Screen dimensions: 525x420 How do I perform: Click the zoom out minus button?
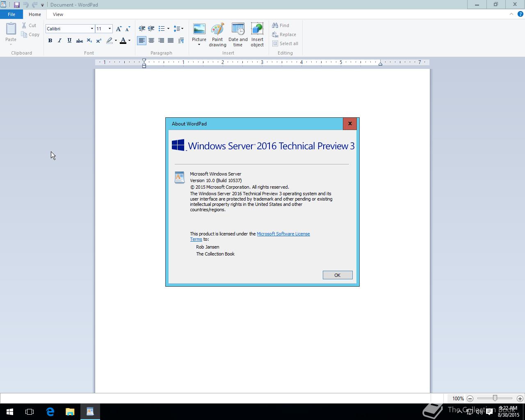click(470, 398)
